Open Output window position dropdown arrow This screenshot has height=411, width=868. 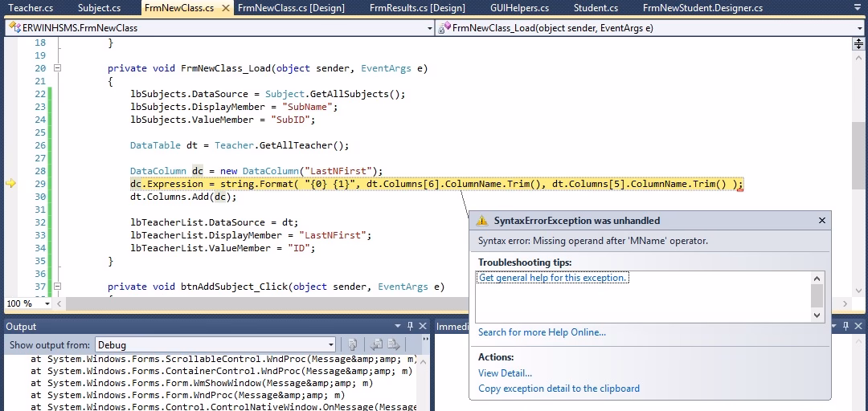pyautogui.click(x=398, y=327)
